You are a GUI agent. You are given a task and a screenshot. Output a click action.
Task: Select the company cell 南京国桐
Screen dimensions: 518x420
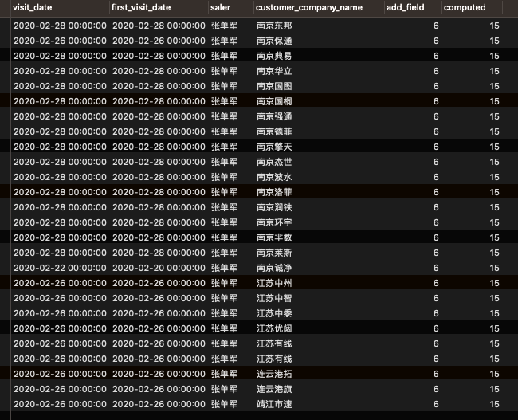pos(274,101)
